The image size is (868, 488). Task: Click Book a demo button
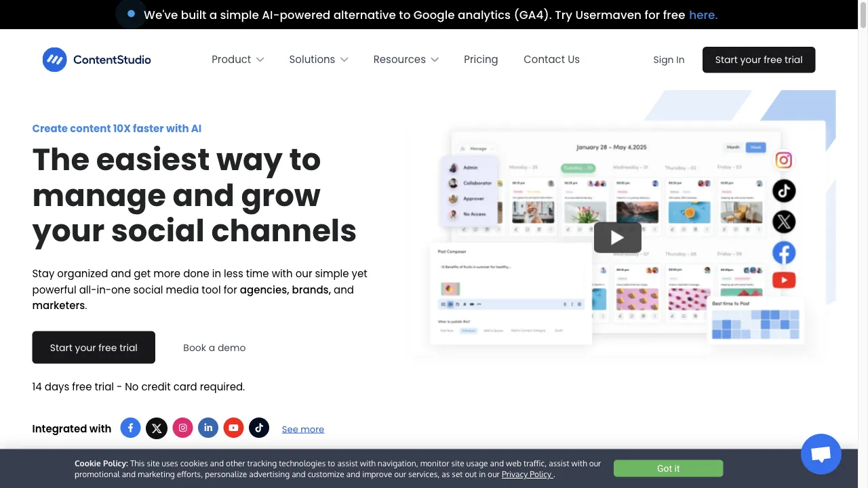coord(214,348)
